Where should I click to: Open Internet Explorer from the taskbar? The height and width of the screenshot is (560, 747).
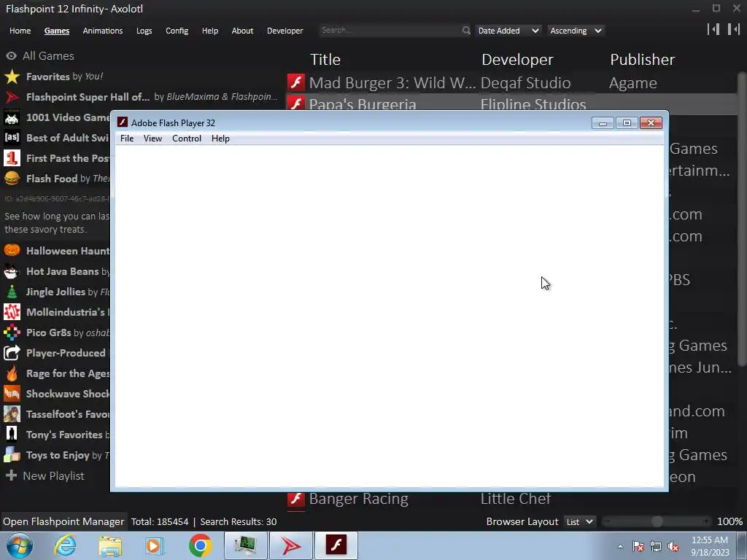(x=65, y=545)
